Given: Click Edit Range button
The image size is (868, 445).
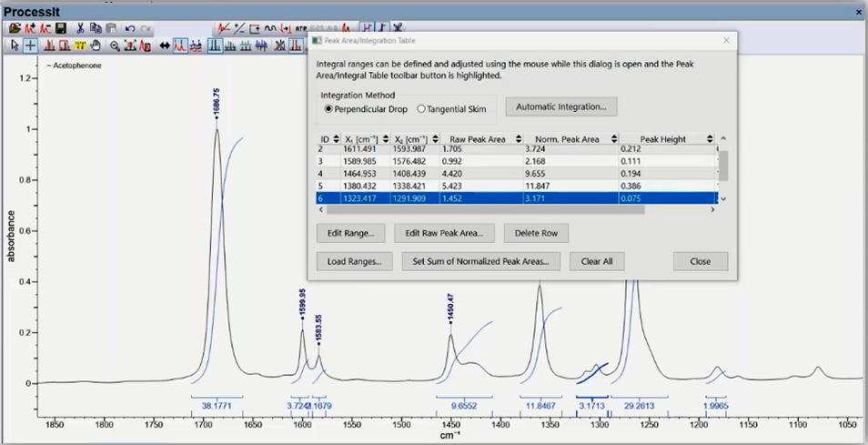Looking at the screenshot, I should click(x=350, y=233).
